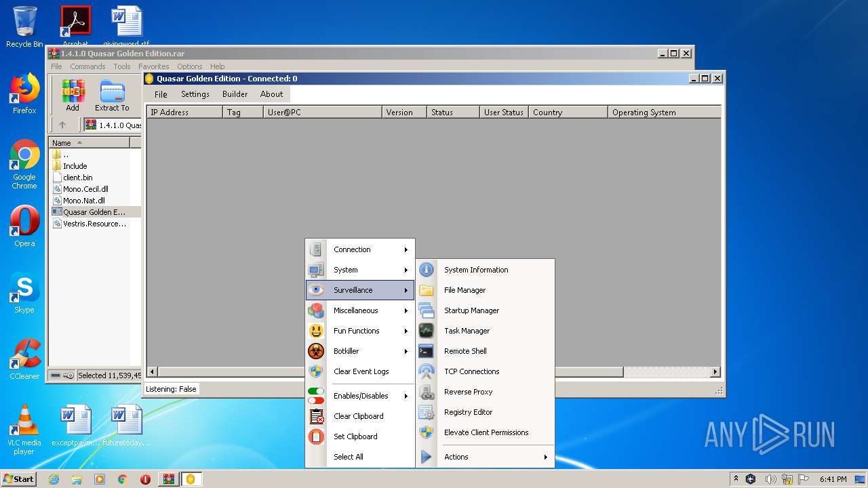Click the System computer icon
The image size is (868, 488).
pyautogui.click(x=316, y=270)
